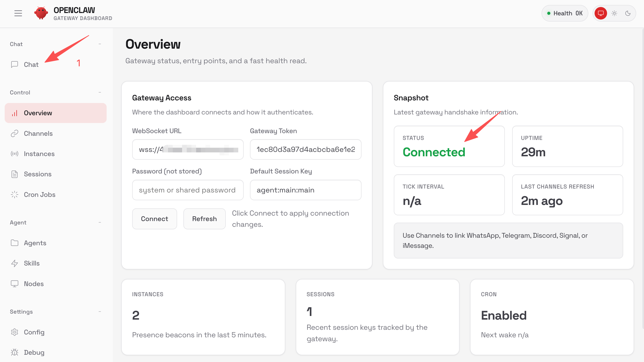Click the Instances broadcast icon
This screenshot has height=362, width=644.
15,154
